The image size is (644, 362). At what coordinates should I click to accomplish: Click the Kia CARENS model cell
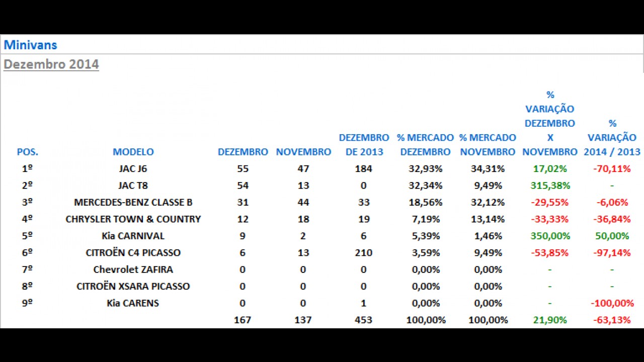point(133,303)
